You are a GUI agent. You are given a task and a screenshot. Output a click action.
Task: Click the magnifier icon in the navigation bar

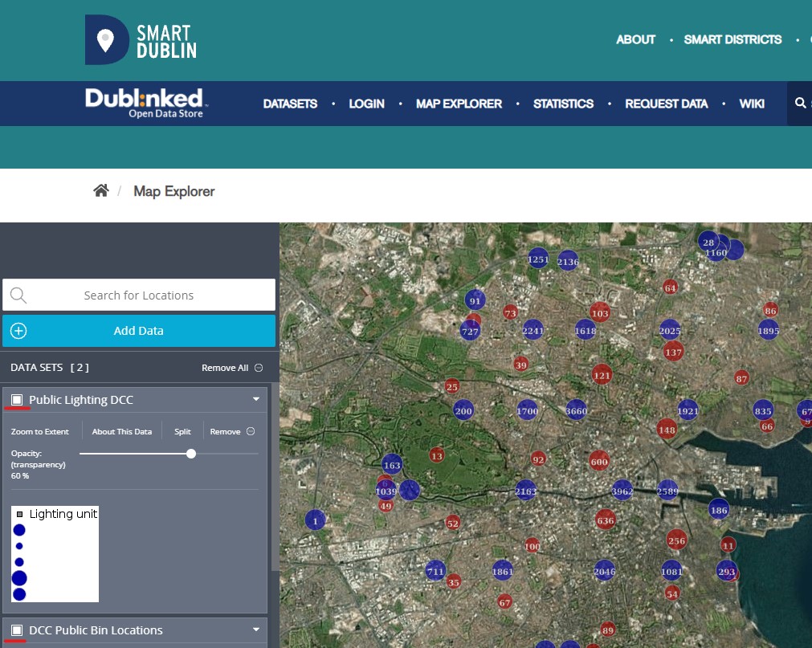[800, 104]
